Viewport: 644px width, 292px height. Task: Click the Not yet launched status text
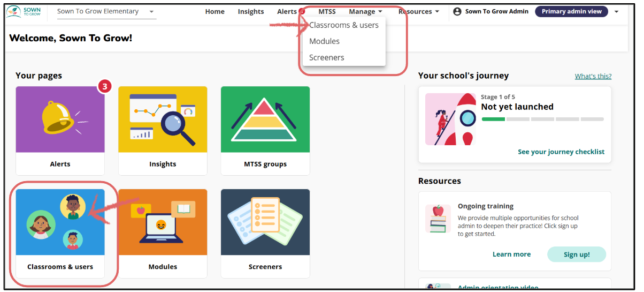tap(517, 107)
